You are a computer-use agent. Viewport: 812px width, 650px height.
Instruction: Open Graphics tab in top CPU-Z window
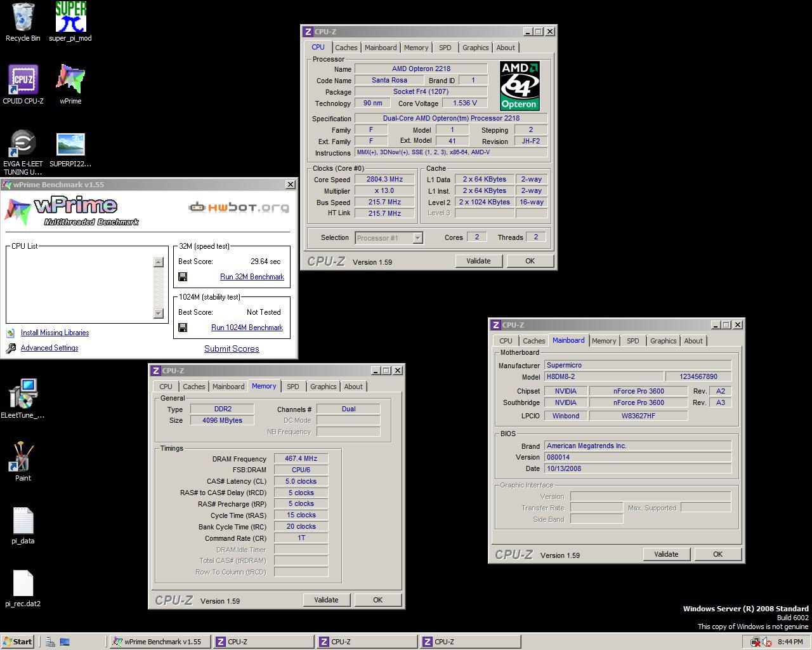476,48
